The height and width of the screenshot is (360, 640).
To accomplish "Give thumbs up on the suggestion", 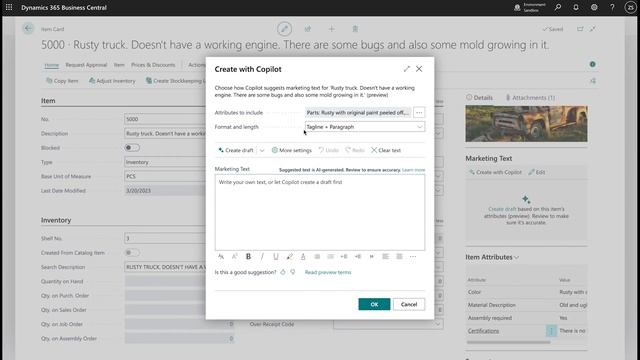I will (283, 272).
